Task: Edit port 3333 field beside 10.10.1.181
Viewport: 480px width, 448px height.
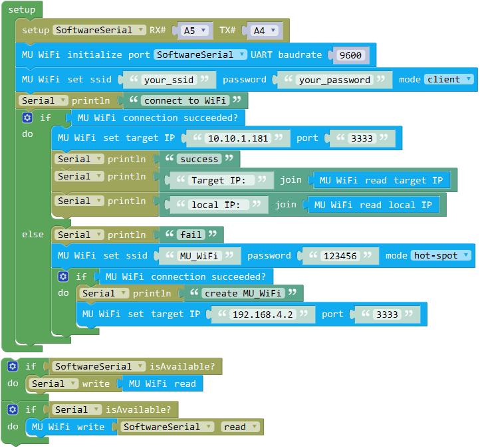Action: point(362,138)
